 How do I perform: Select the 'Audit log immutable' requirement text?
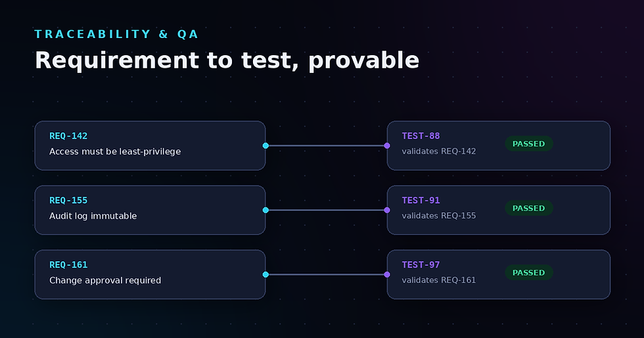(93, 216)
